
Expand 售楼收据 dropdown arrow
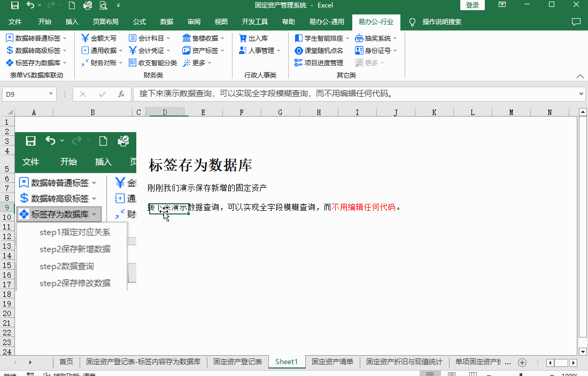[x=222, y=39]
